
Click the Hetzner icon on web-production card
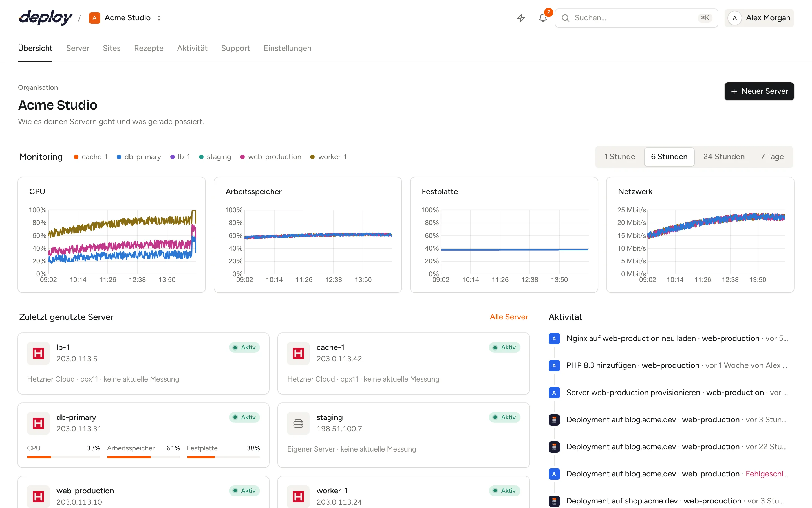(38, 496)
